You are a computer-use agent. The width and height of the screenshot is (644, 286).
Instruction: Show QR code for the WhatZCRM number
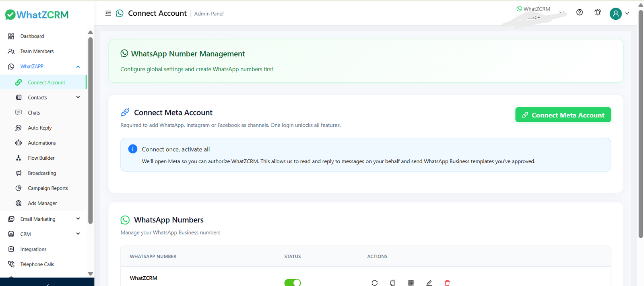pyautogui.click(x=411, y=283)
